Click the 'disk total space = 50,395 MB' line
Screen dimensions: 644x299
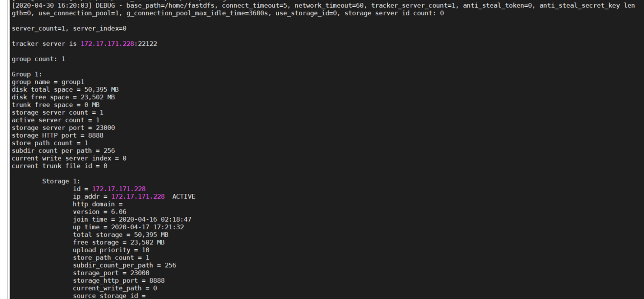click(x=63, y=90)
